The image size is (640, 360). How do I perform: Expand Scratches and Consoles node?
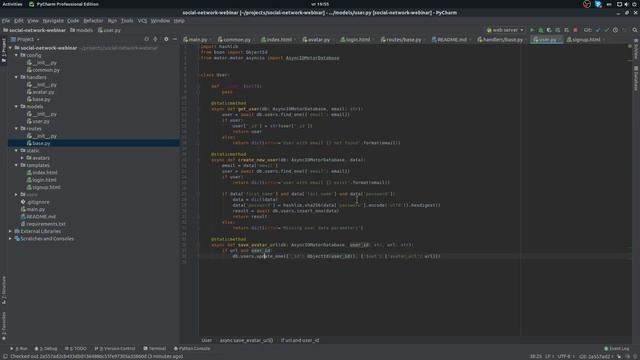(x=11, y=239)
